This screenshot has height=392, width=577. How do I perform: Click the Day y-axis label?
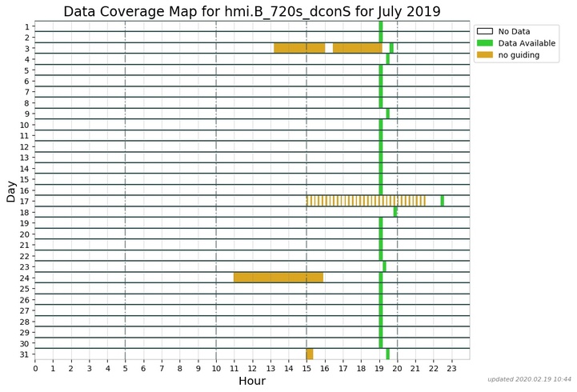coord(10,192)
